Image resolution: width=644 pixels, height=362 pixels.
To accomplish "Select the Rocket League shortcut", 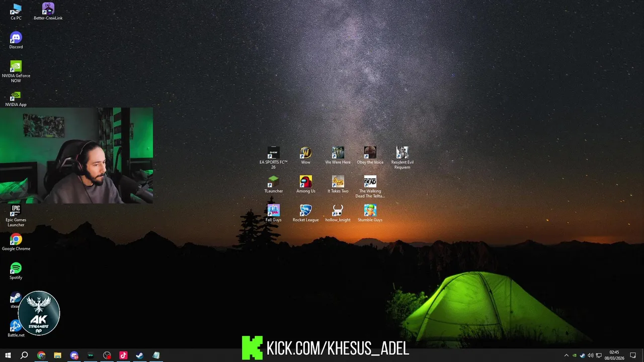I will pos(305,213).
